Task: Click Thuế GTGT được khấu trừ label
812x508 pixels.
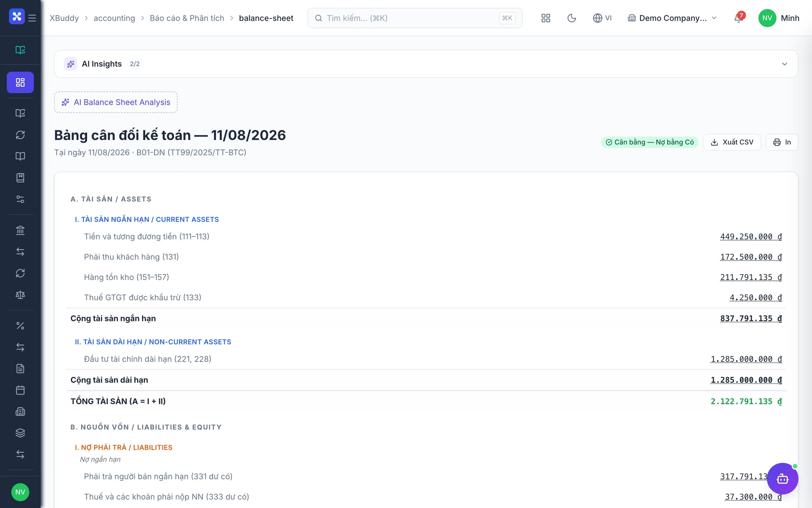Action: (143, 298)
